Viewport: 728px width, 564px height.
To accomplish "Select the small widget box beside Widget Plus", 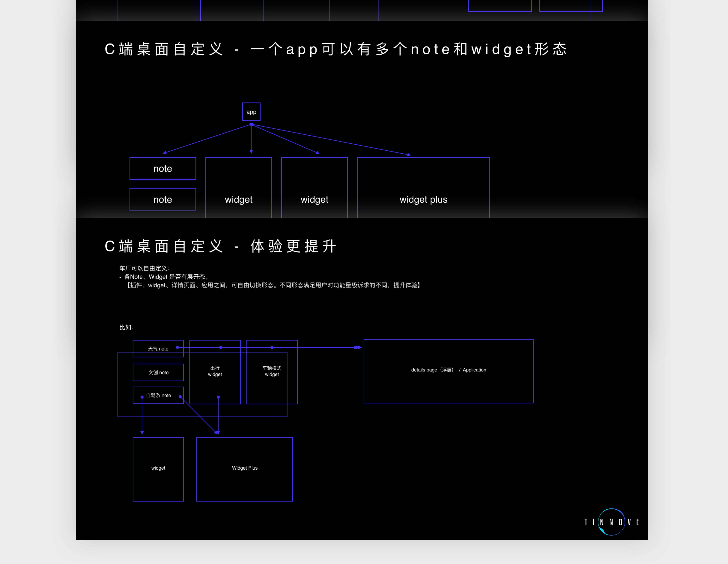I will [158, 469].
